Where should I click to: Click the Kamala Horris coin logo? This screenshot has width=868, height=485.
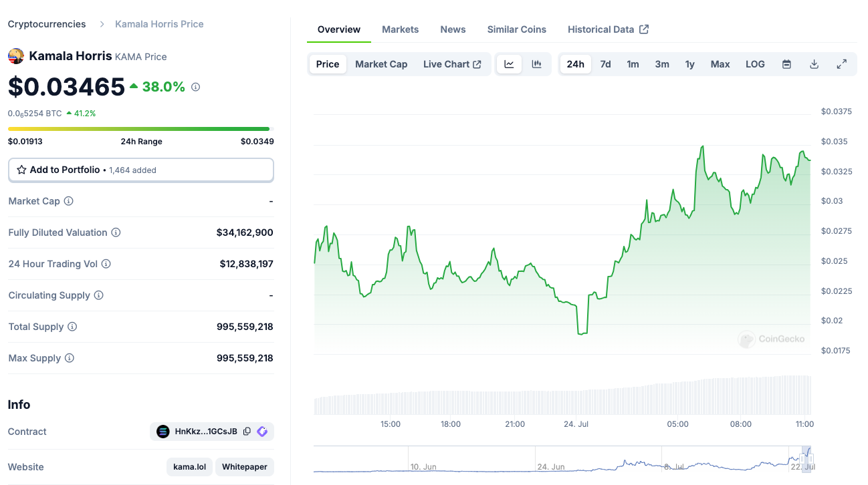[16, 56]
